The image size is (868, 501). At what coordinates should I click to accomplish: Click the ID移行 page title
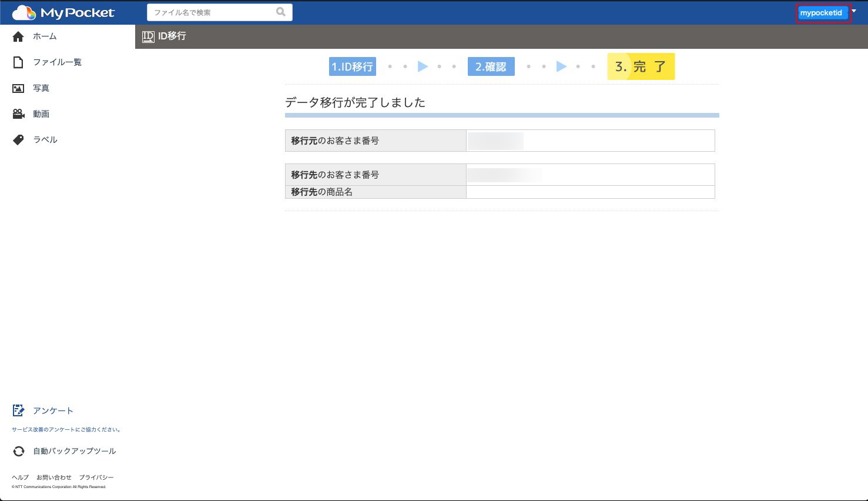click(172, 36)
